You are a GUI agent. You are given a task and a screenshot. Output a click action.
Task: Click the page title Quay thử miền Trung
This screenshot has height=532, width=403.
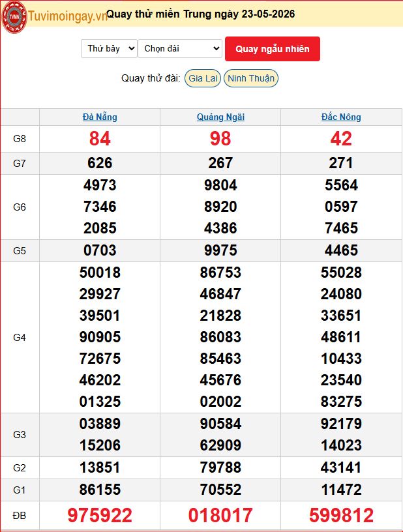point(200,14)
